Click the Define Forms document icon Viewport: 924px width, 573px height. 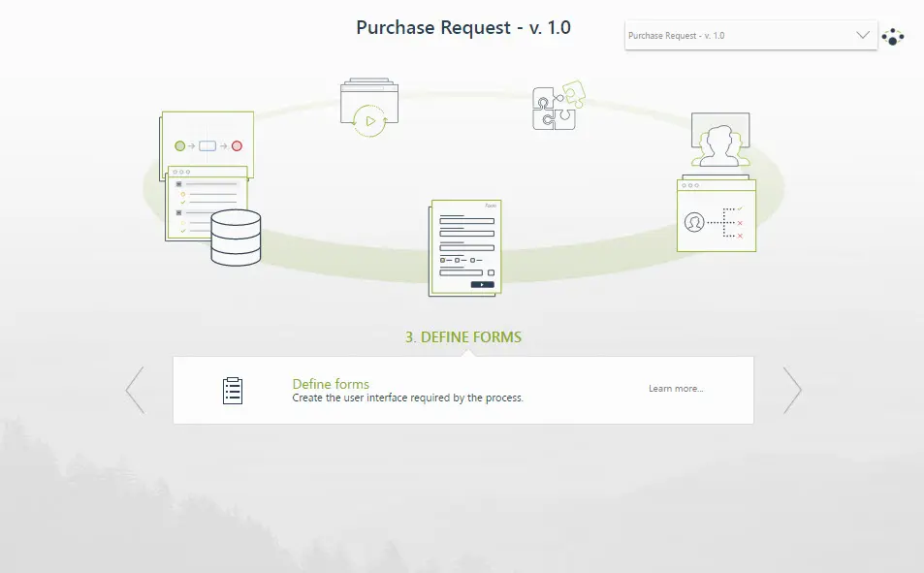[x=465, y=247]
